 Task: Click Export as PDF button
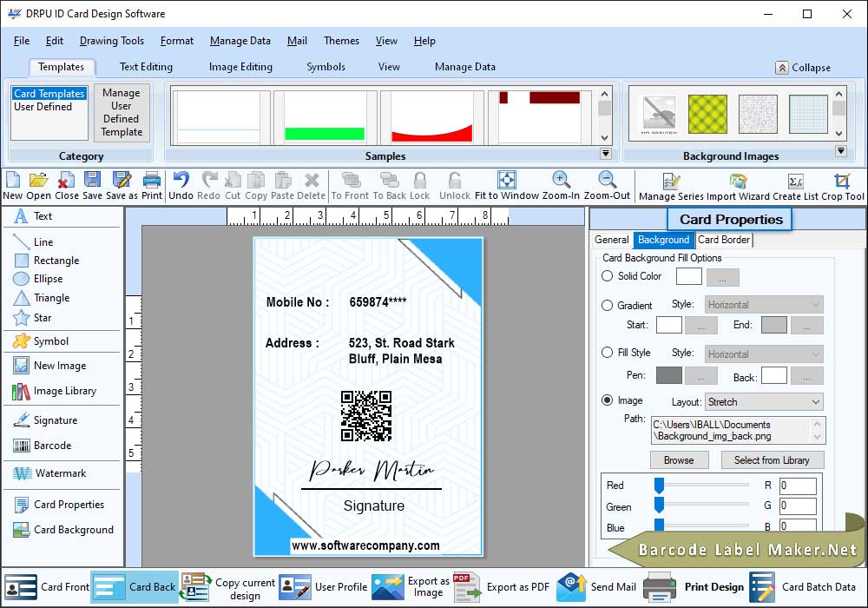coord(502,587)
